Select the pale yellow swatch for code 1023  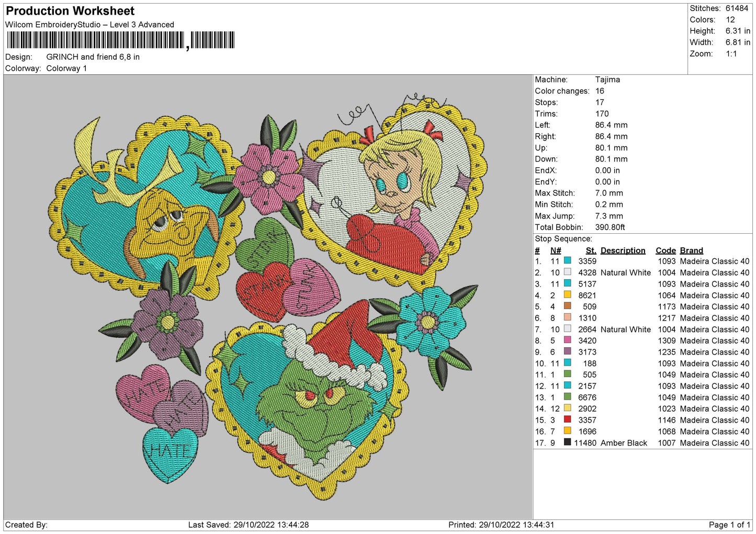point(567,408)
